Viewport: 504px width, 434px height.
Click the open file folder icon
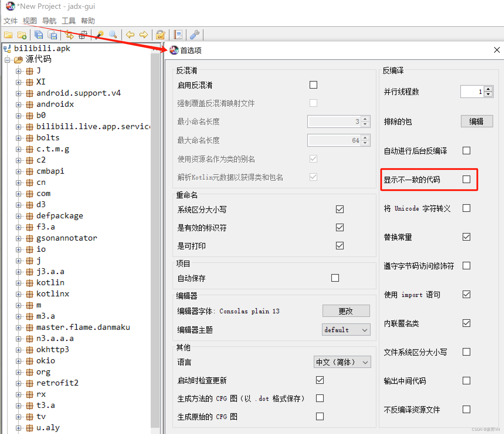(x=8, y=35)
